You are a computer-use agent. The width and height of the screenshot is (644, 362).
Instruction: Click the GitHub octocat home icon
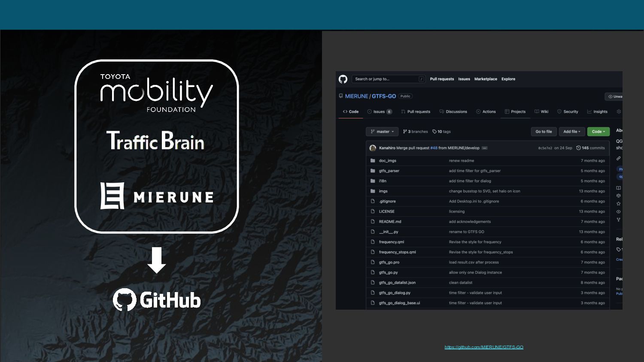point(343,79)
